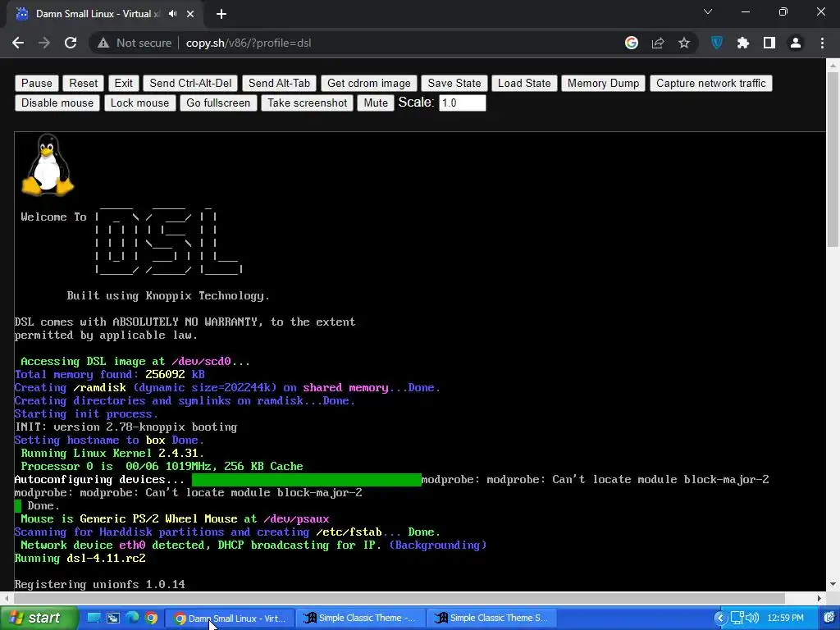Toggle the Disable mouse button

pos(57,103)
